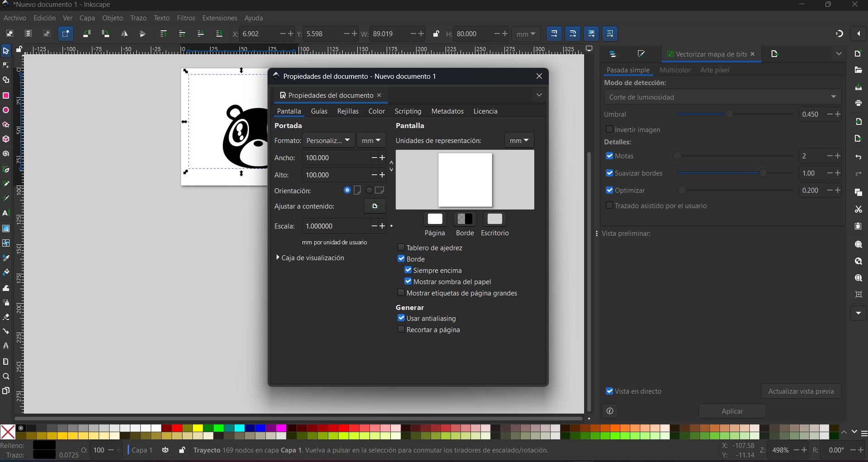868x462 pixels.
Task: Uncheck Usar antialiasing
Action: 401,318
